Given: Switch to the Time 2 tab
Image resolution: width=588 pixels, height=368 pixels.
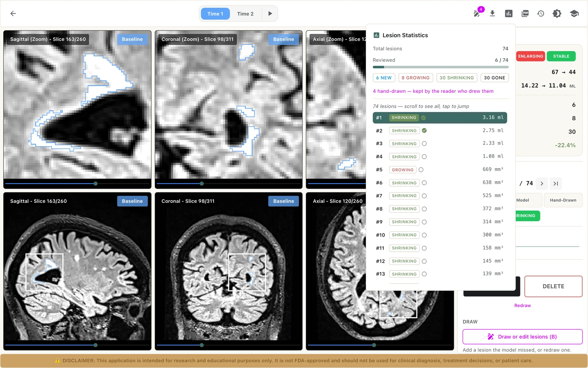Looking at the screenshot, I should click(245, 14).
